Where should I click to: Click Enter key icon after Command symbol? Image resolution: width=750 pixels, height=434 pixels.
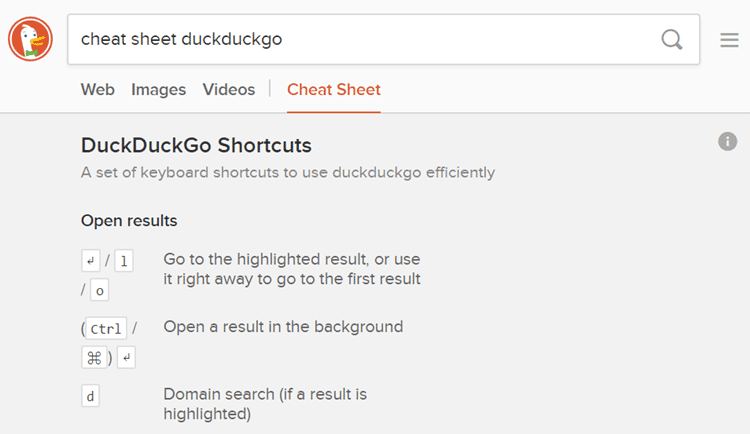tap(128, 356)
